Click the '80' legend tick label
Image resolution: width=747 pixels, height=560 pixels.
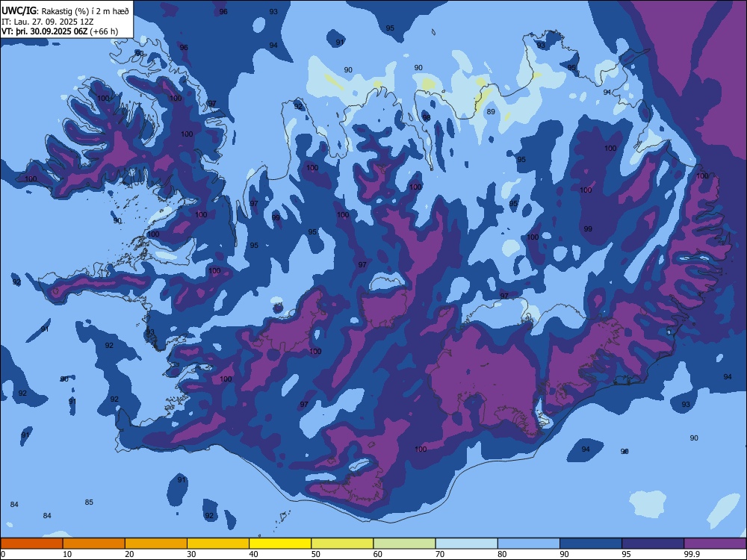(502, 554)
